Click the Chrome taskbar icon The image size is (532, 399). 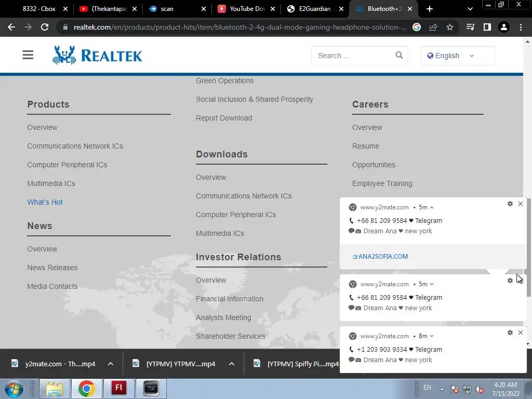pyautogui.click(x=87, y=389)
